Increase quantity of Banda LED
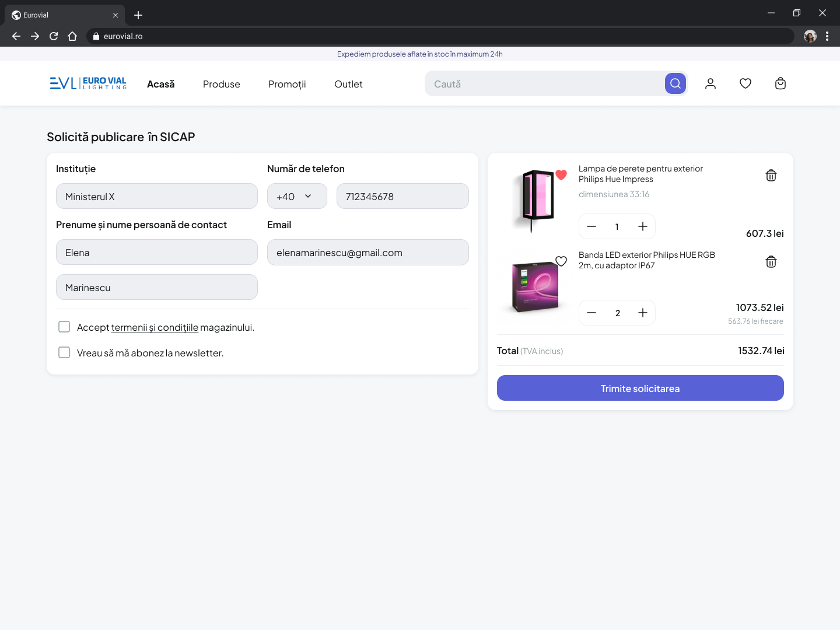The height and width of the screenshot is (630, 840). coord(643,313)
